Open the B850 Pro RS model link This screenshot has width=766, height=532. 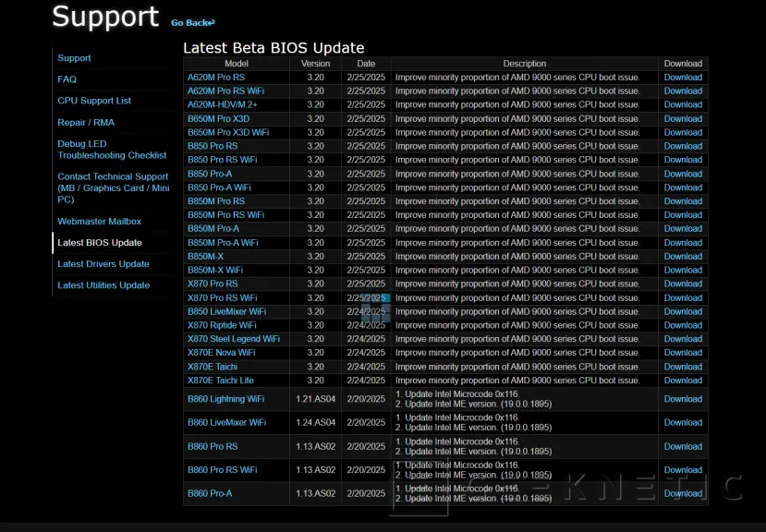213,146
